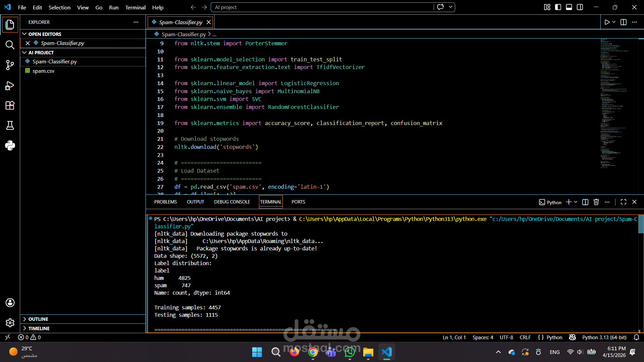Toggle the Primary Side Bar layout button
644x362 pixels.
coord(558,7)
